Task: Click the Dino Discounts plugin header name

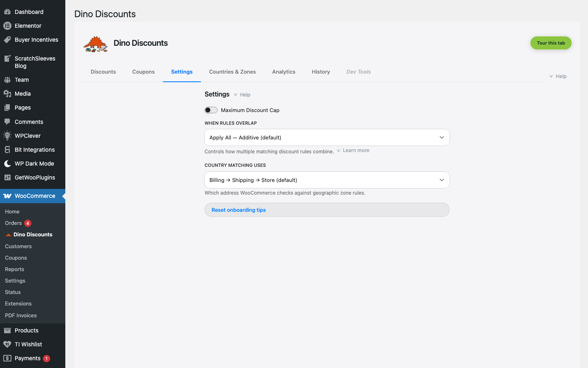Action: click(140, 43)
